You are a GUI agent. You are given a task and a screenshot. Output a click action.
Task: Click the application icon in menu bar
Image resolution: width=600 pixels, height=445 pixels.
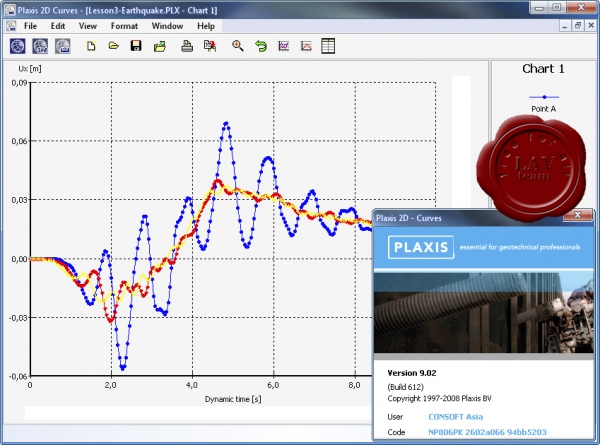pyautogui.click(x=11, y=26)
